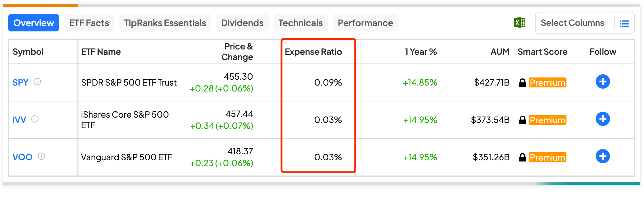
Task: Sort by the AUM column header
Action: (x=500, y=52)
